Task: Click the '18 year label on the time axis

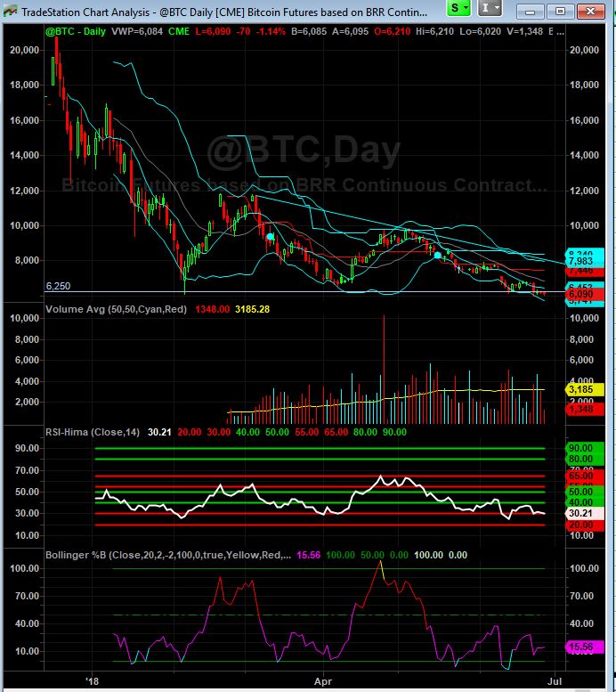Action: [x=93, y=681]
